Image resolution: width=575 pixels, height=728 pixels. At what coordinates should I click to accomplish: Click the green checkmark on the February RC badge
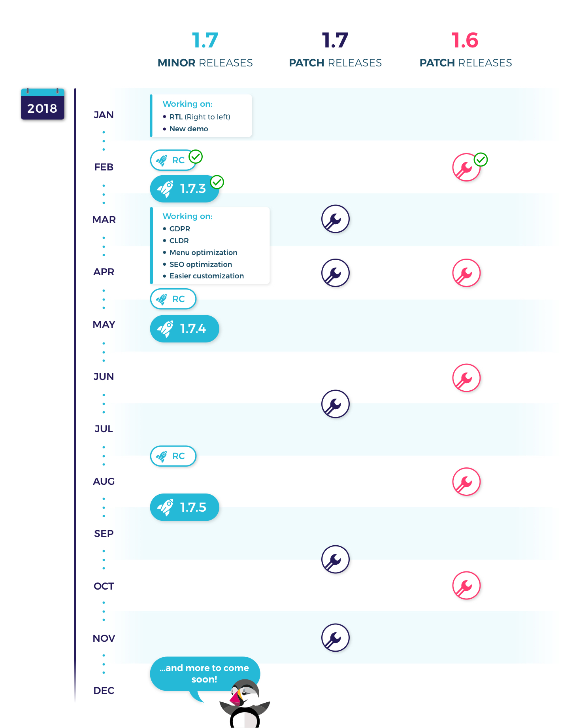[x=196, y=157]
